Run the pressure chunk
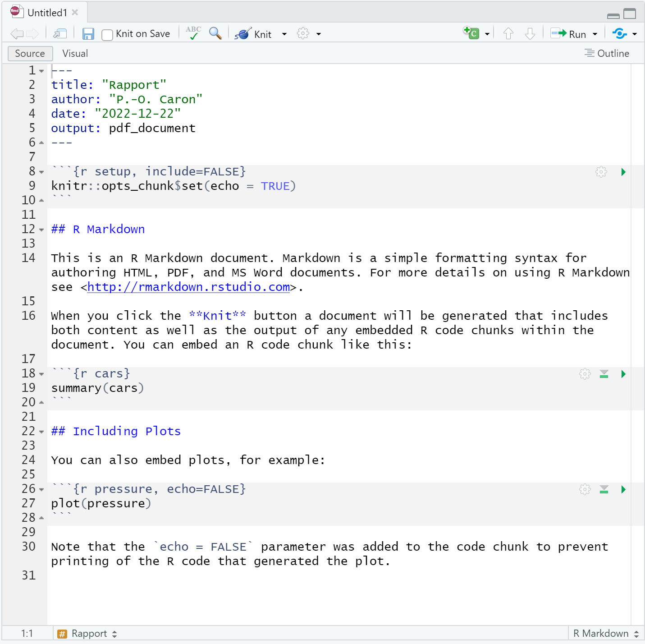This screenshot has height=644, width=645. click(x=623, y=489)
